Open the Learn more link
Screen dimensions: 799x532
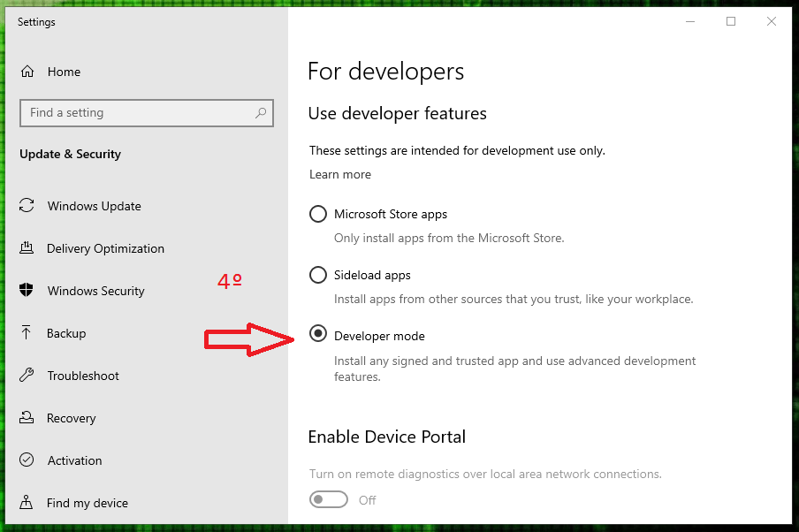[x=339, y=174]
